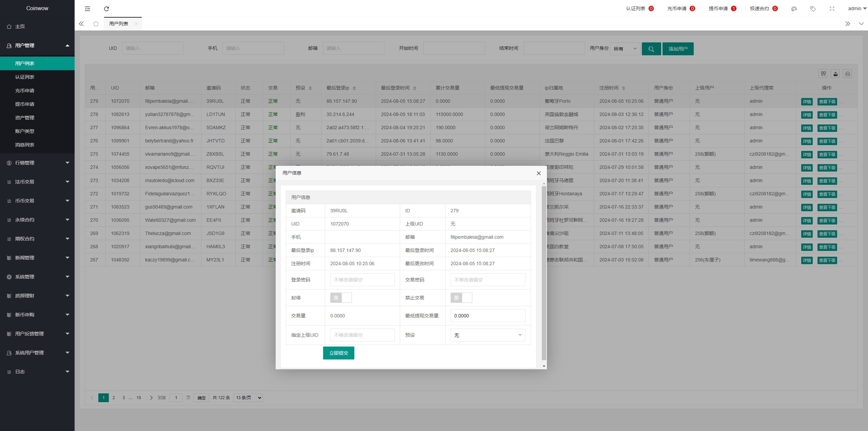Click the refresh/reload page icon
This screenshot has width=868, height=431.
[x=106, y=8]
